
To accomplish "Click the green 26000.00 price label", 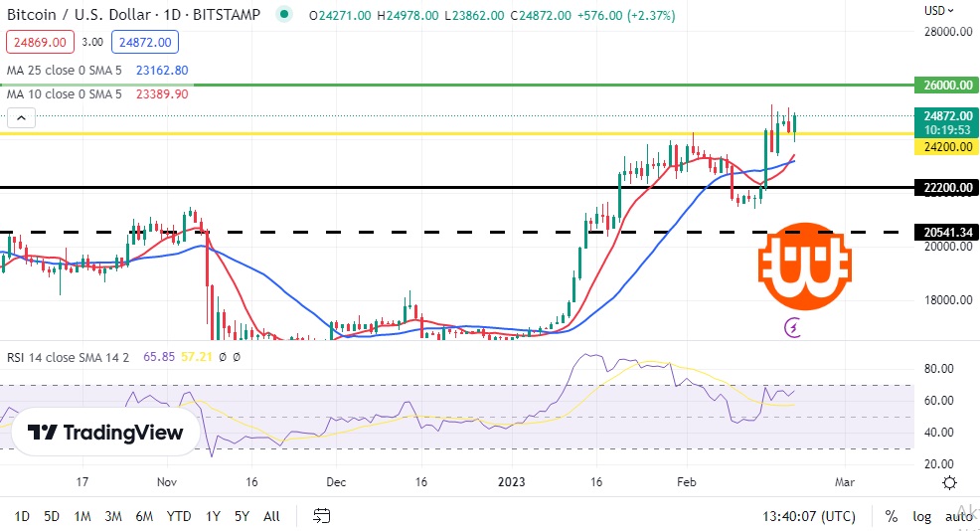I will (946, 86).
